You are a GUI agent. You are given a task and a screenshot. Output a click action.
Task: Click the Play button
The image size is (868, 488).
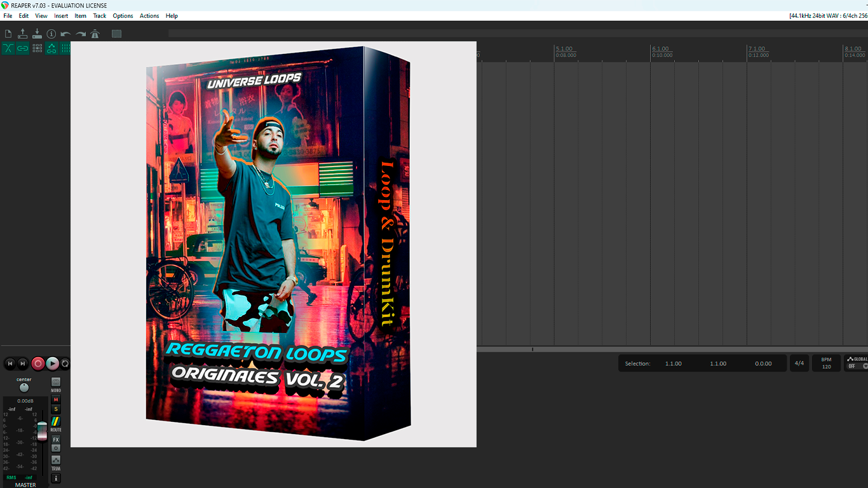click(53, 363)
